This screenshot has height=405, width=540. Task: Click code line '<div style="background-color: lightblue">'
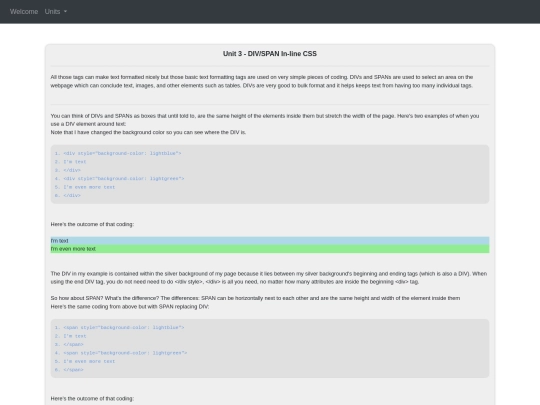tap(122, 153)
